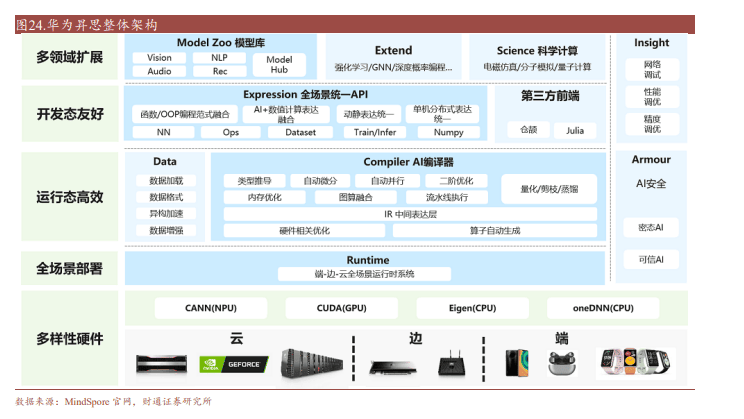The image size is (744, 419).
Task: Click the Expression 全场景统一API heading
Action: (306, 94)
